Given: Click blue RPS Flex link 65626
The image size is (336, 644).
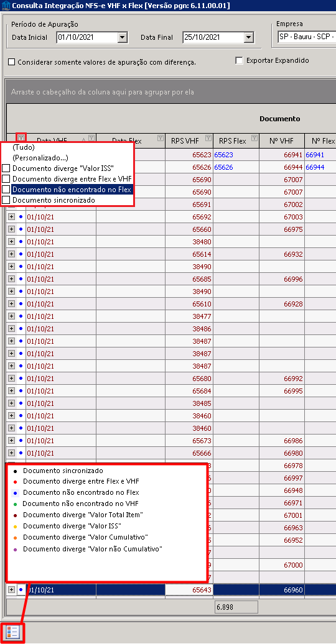Looking at the screenshot, I should pyautogui.click(x=223, y=168).
